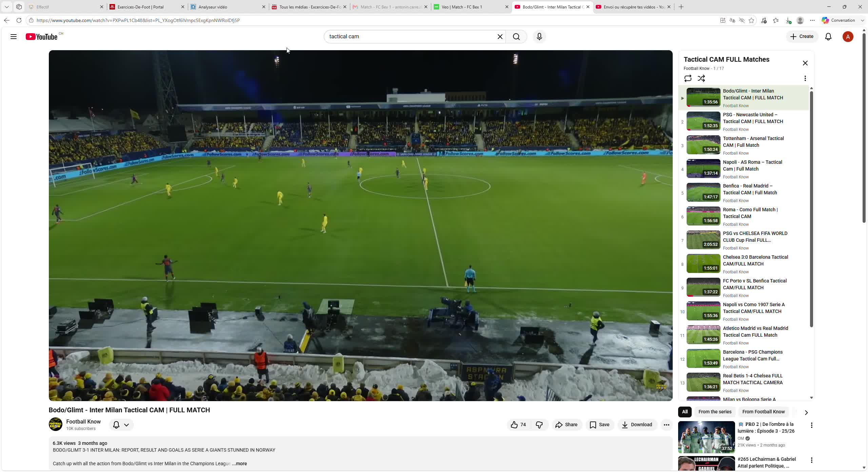Open tab search dropdown arrow
The image size is (868, 472).
click(x=6, y=7)
